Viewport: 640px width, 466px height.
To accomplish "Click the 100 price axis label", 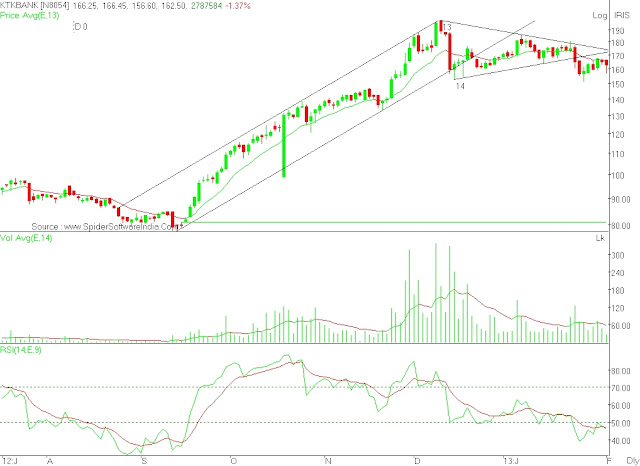I will (618, 175).
